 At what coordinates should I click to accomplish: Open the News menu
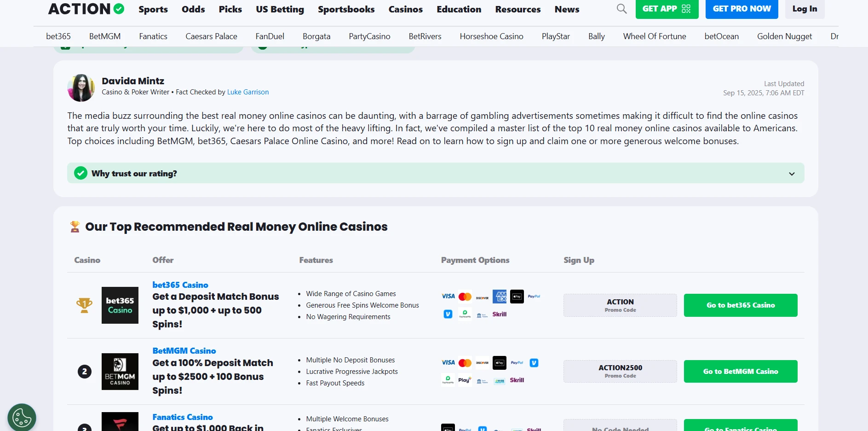(x=567, y=9)
